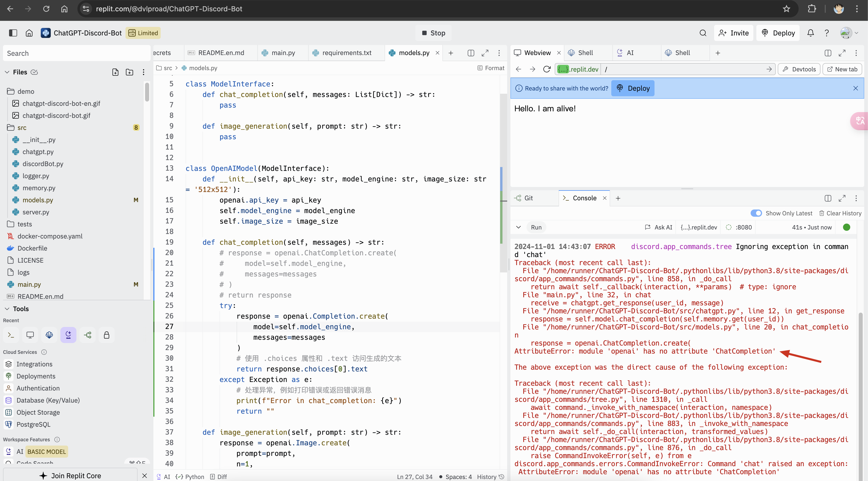
Task: Dismiss the deploy banner
Action: tap(855, 88)
